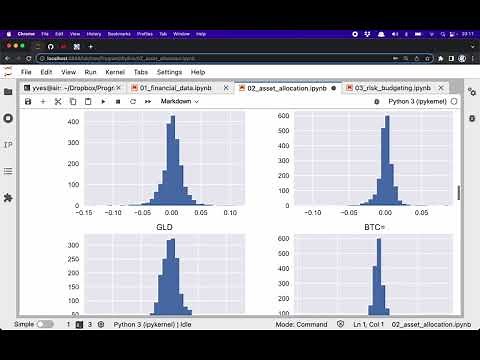Open the right sidebar debugger panel
Image resolution: width=480 pixels, height=360 pixels.
(x=472, y=118)
